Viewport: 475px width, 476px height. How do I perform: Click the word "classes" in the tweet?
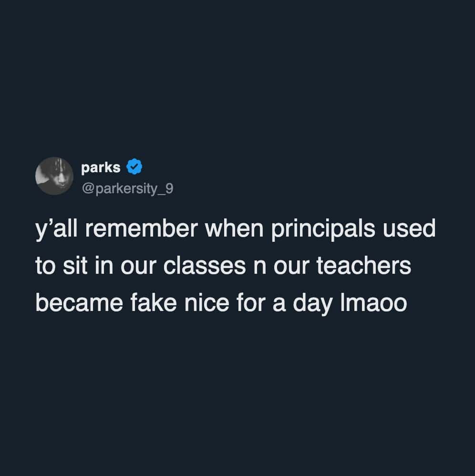(x=204, y=266)
